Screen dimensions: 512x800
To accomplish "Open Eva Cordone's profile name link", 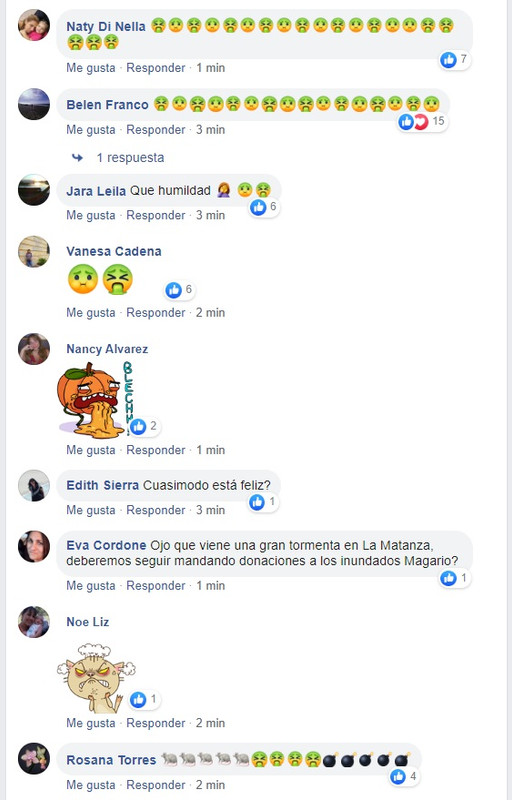I will point(106,545).
